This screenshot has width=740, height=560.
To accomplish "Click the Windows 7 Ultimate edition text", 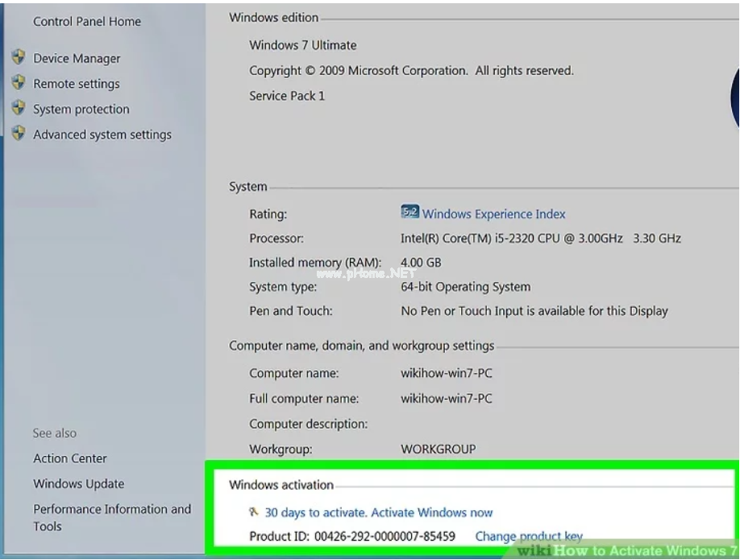I will [x=302, y=45].
